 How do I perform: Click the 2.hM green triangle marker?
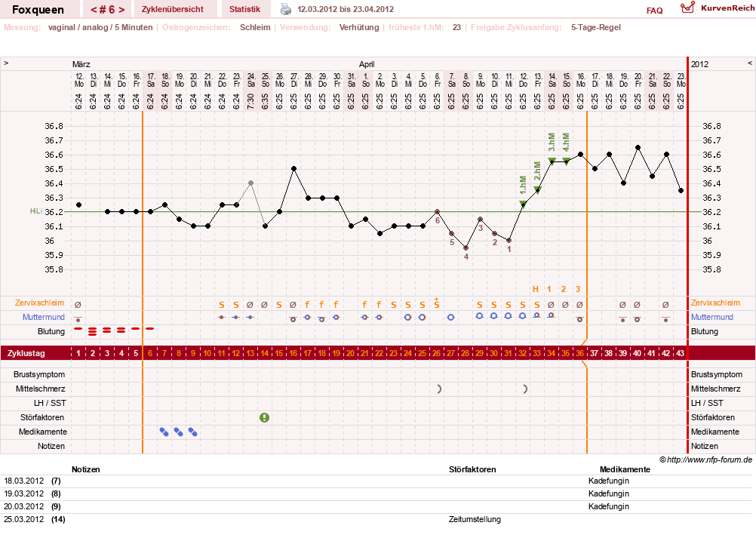tap(538, 190)
